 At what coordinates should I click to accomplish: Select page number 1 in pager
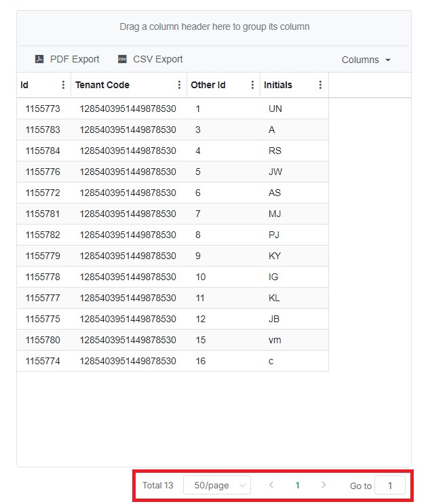(x=298, y=486)
